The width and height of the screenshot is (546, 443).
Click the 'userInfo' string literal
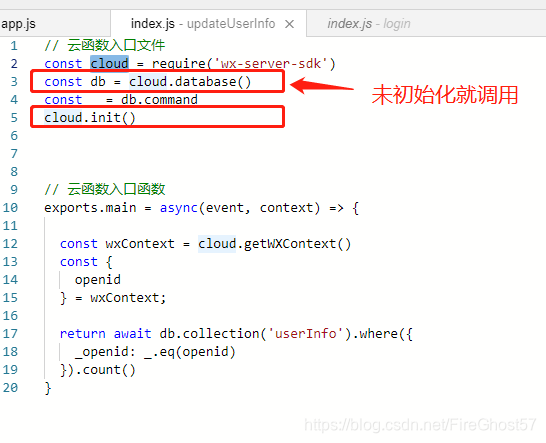coord(305,334)
